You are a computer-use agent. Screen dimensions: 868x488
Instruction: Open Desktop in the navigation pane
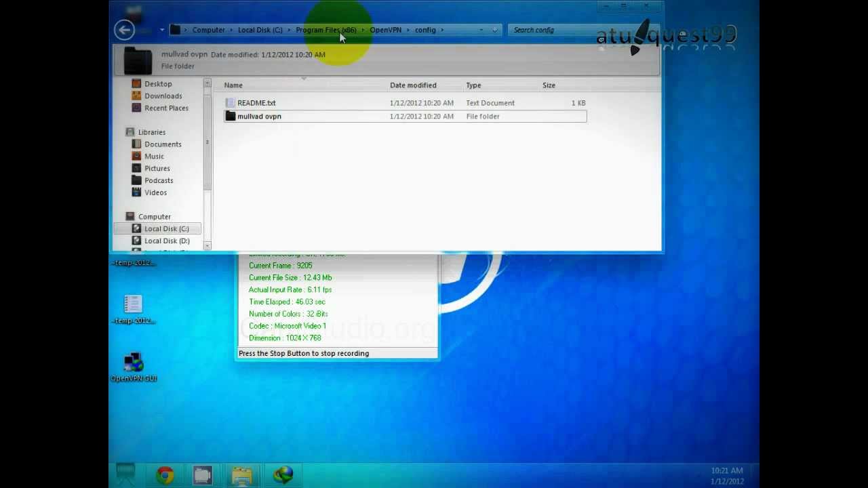pyautogui.click(x=158, y=84)
